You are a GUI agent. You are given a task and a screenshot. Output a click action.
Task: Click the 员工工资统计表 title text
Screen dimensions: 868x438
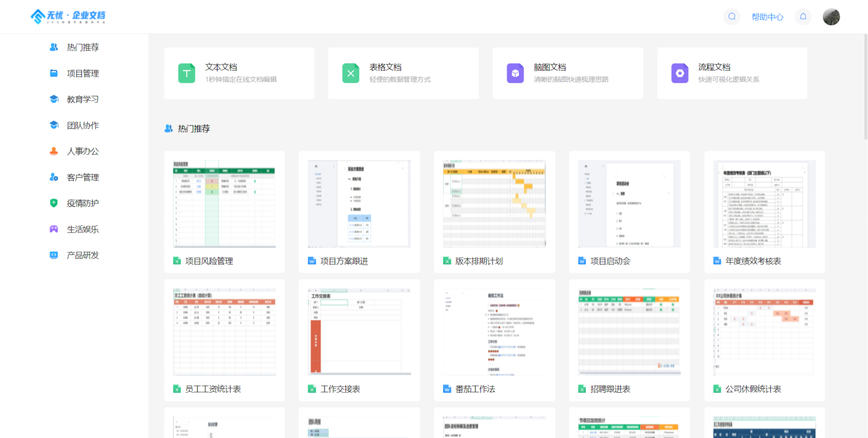coord(213,389)
